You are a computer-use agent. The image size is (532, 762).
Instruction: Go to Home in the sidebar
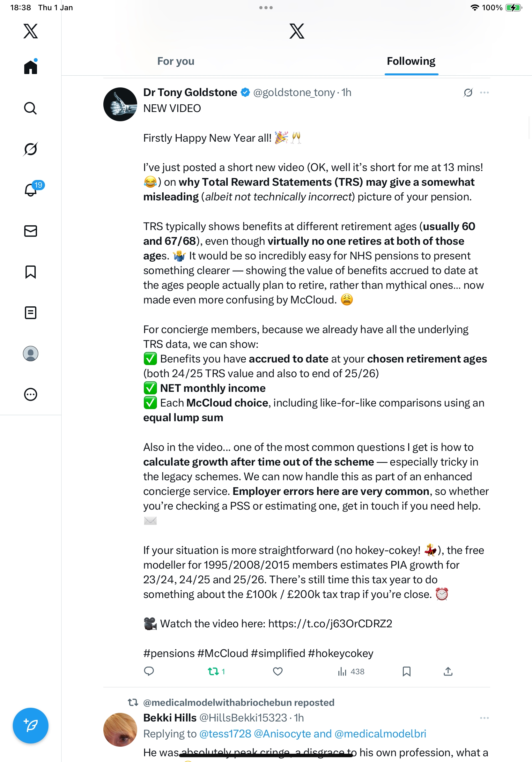coord(31,67)
